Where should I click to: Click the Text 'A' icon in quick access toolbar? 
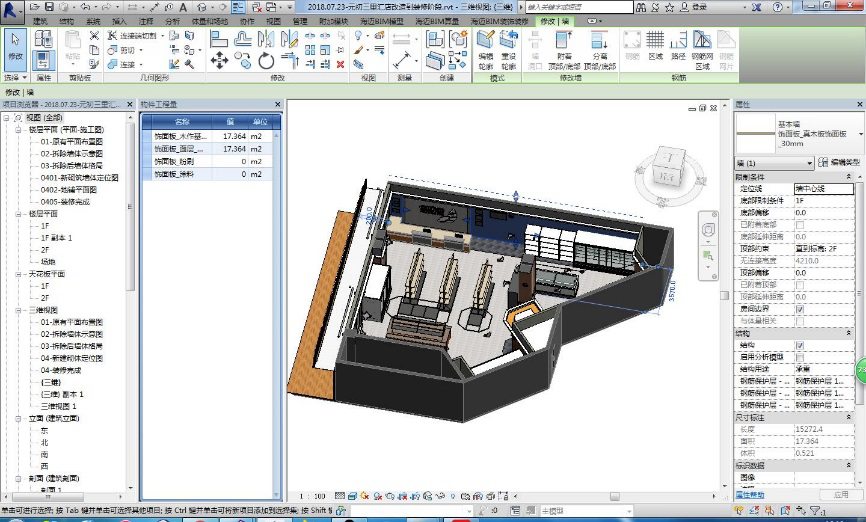coord(183,7)
